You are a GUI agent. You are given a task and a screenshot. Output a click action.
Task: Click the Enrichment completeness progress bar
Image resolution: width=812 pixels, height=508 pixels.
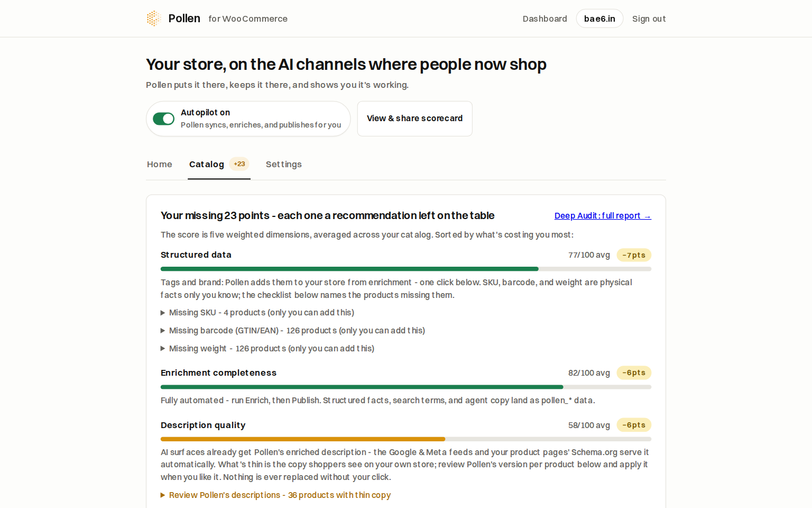pos(406,387)
